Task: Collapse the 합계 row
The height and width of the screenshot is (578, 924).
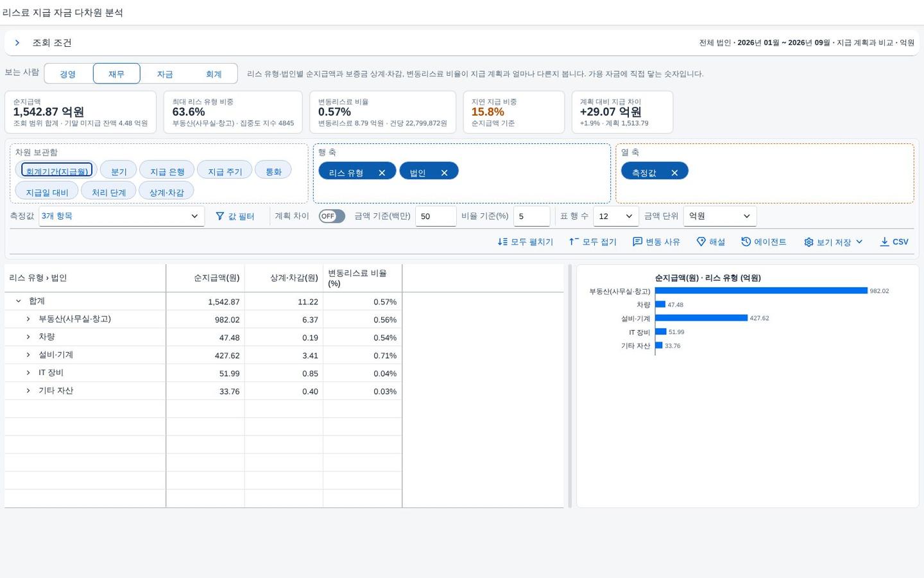Action: [x=19, y=301]
